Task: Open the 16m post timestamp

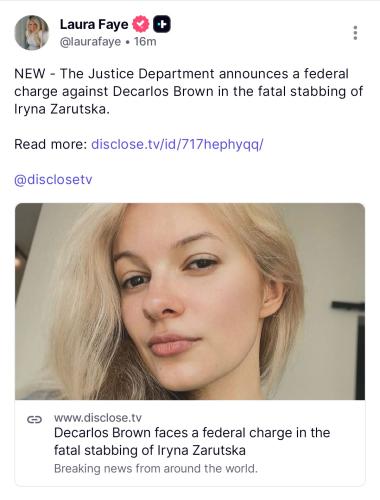Action: pyautogui.click(x=145, y=42)
